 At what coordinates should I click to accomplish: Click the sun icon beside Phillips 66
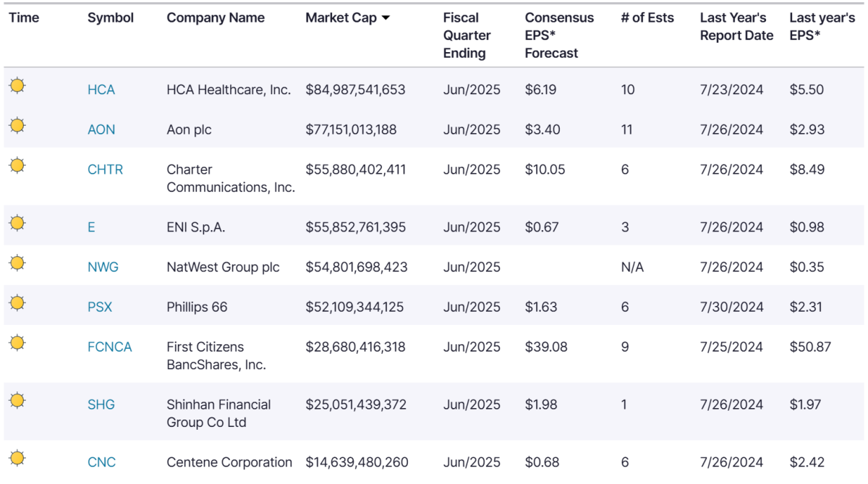(x=17, y=303)
